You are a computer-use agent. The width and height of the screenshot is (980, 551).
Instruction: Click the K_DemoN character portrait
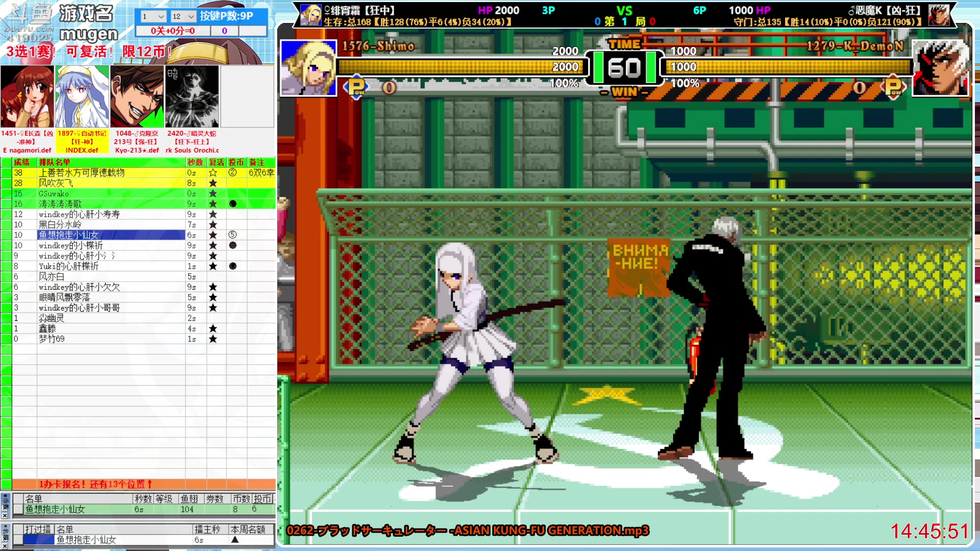940,68
